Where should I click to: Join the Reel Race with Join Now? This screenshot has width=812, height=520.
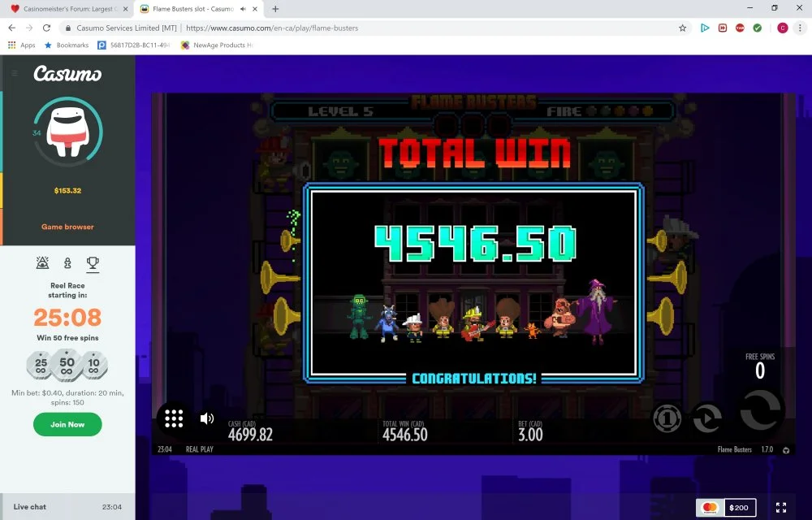(68, 424)
